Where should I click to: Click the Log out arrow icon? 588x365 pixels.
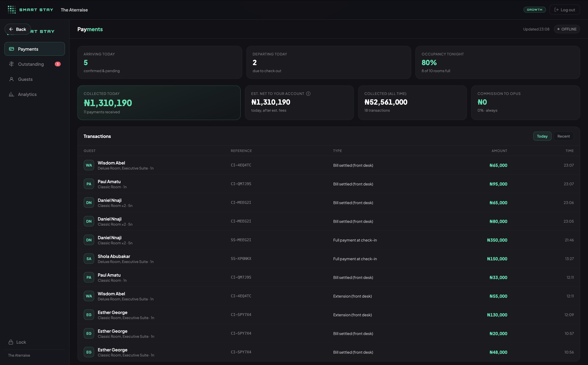(556, 10)
